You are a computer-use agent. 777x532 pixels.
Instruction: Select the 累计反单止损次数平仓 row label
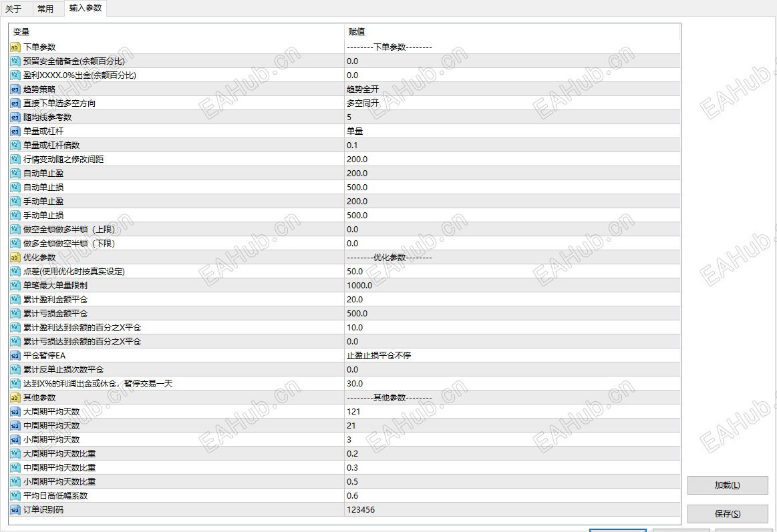(x=63, y=370)
